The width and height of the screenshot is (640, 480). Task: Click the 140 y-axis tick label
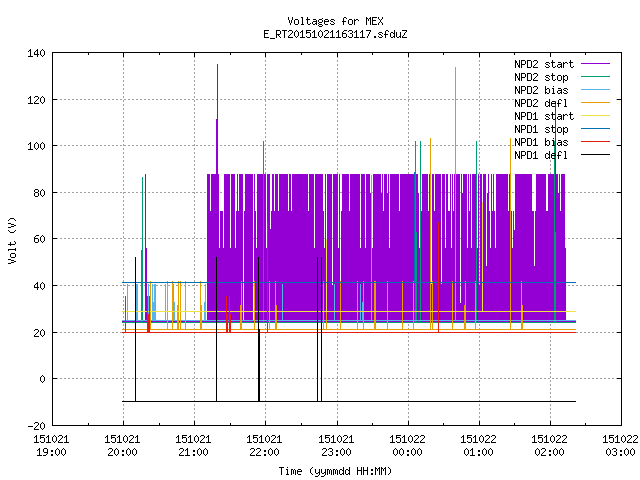pos(36,53)
